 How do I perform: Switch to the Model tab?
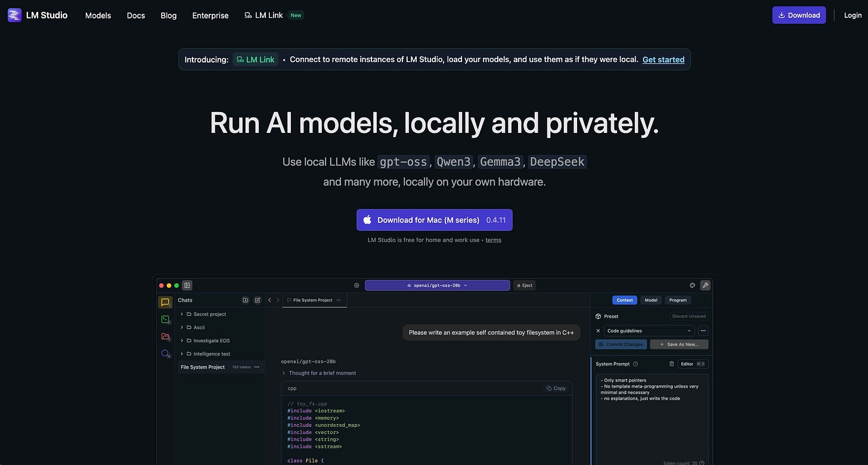[651, 300]
